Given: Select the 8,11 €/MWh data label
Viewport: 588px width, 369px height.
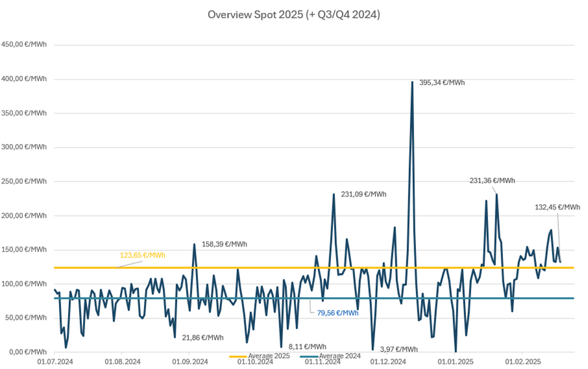Looking at the screenshot, I should (308, 346).
